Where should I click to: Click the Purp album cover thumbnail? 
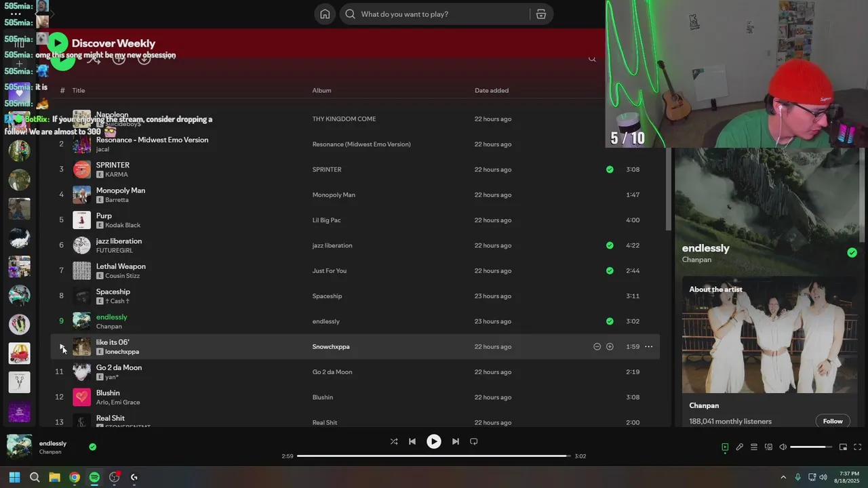[x=81, y=220]
